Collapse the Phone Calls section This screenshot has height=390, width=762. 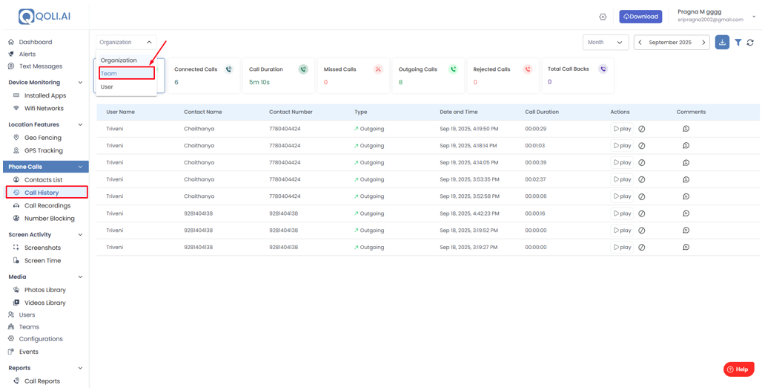click(80, 167)
